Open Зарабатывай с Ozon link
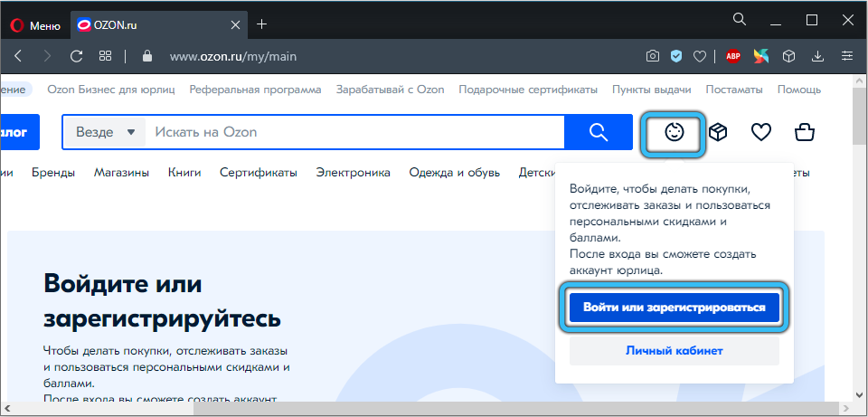 pos(391,90)
